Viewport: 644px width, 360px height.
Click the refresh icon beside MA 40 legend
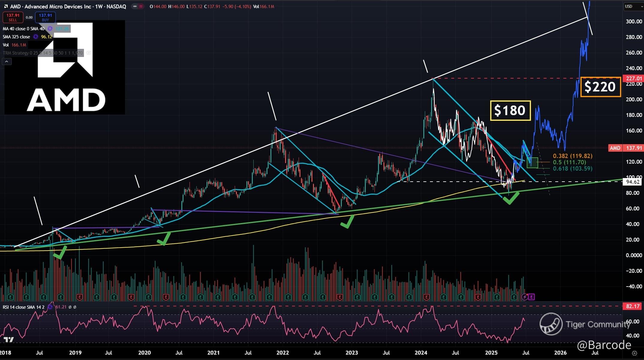tap(50, 29)
